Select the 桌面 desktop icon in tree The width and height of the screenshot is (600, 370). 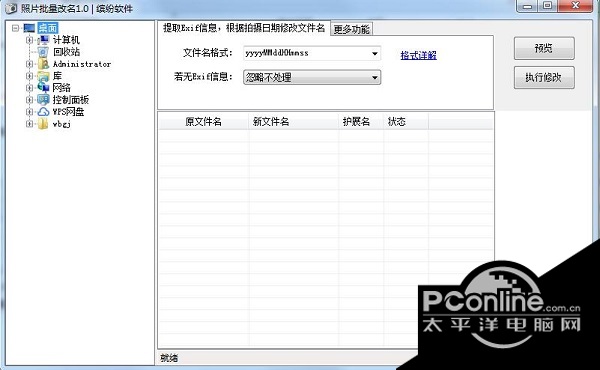click(x=29, y=28)
